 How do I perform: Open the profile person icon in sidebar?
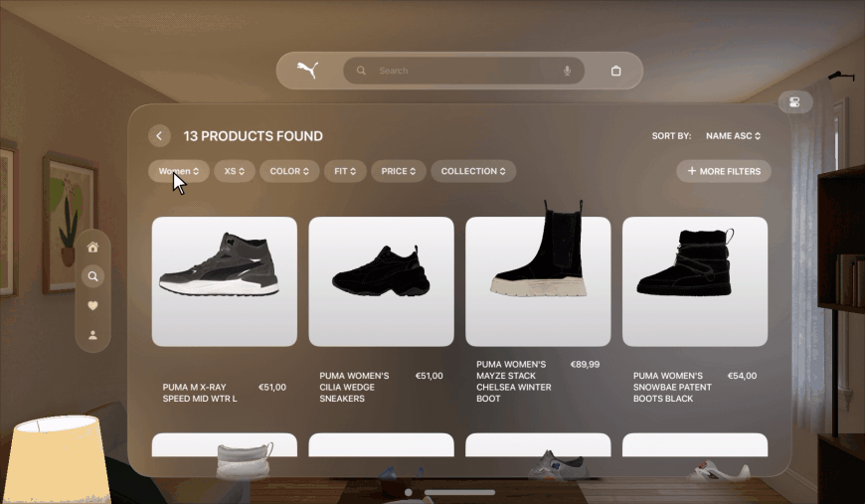92,335
